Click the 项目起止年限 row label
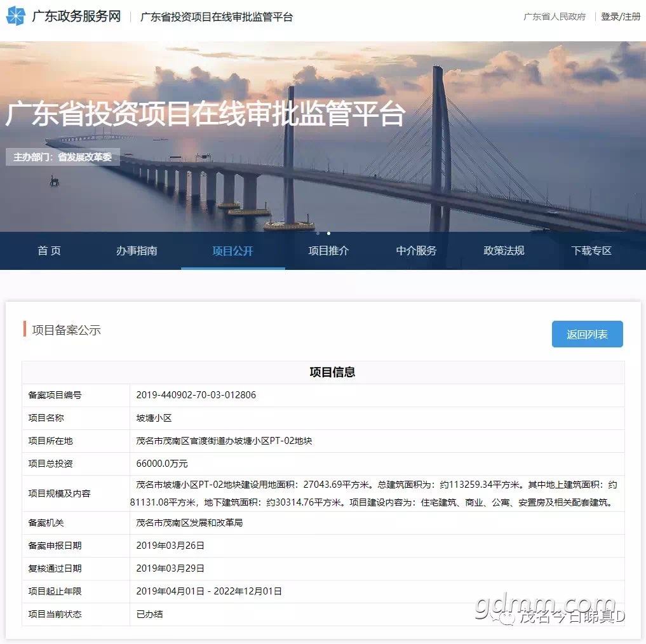646x644 pixels. [55, 591]
